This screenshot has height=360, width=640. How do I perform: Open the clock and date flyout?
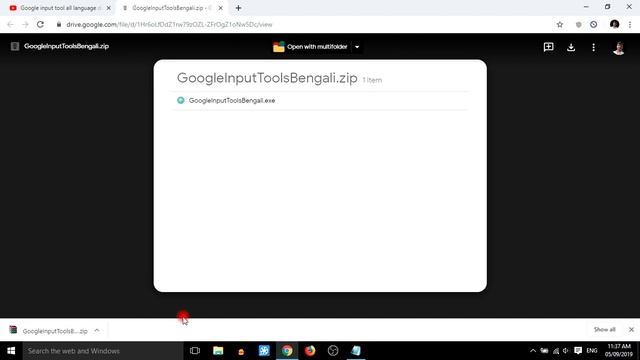619,351
